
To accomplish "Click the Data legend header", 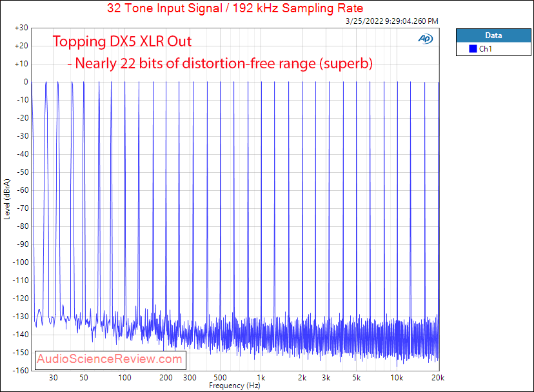I will (x=493, y=35).
